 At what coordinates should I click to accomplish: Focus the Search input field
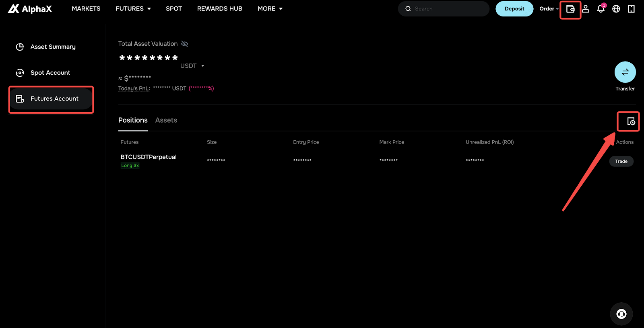click(444, 9)
